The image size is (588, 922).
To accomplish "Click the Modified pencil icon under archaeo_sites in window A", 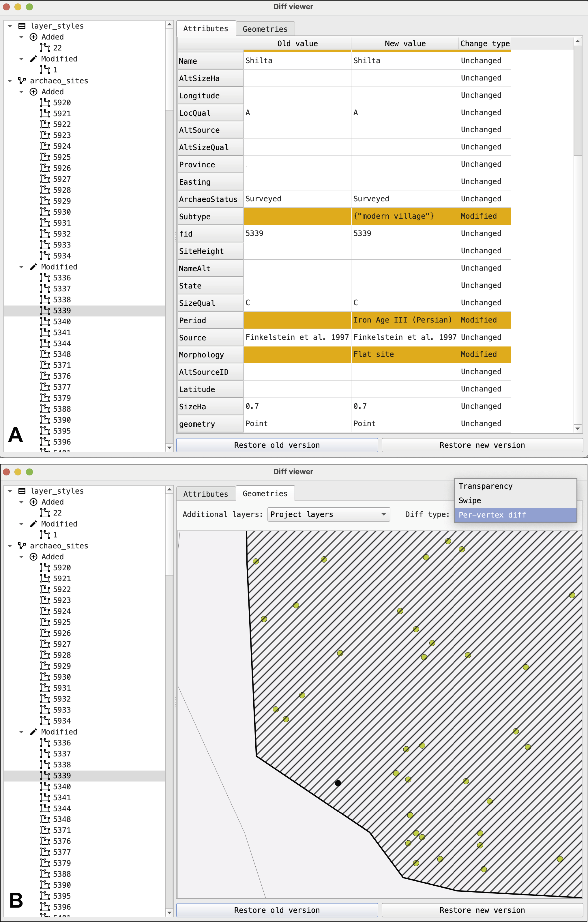I will tap(33, 267).
